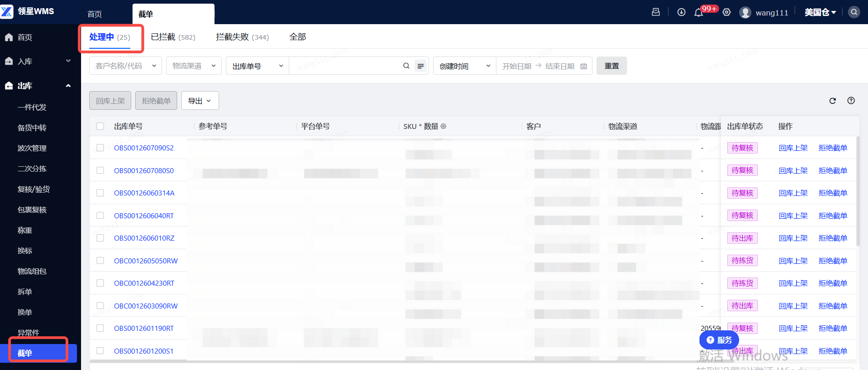Viewport: 868px width, 370px height.
Task: Open the notification bell icon
Action: [x=699, y=13]
